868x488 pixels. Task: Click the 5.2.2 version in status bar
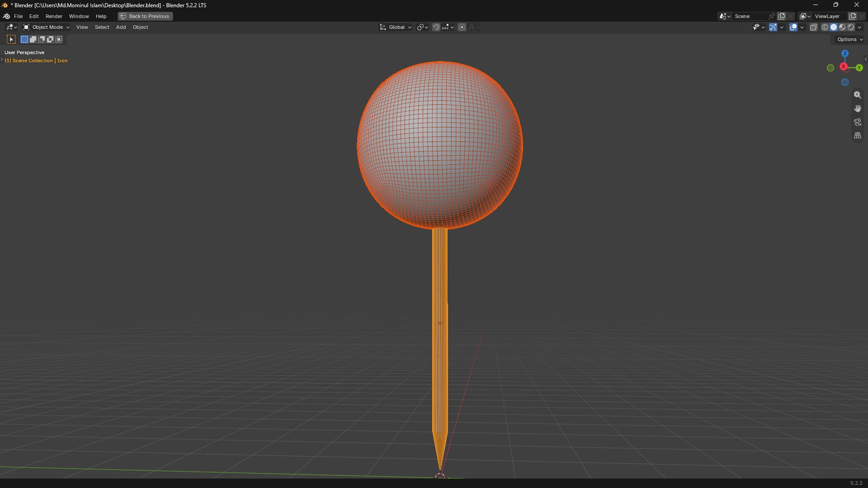(x=856, y=483)
